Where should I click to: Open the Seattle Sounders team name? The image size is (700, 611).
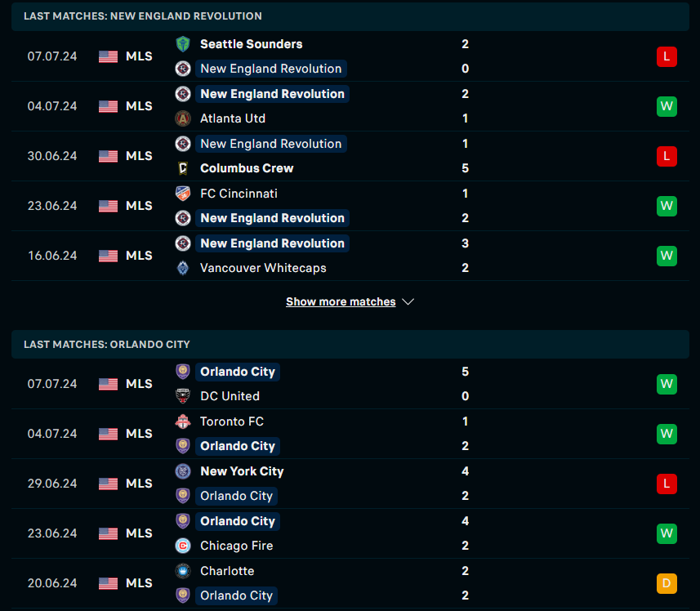pyautogui.click(x=252, y=44)
